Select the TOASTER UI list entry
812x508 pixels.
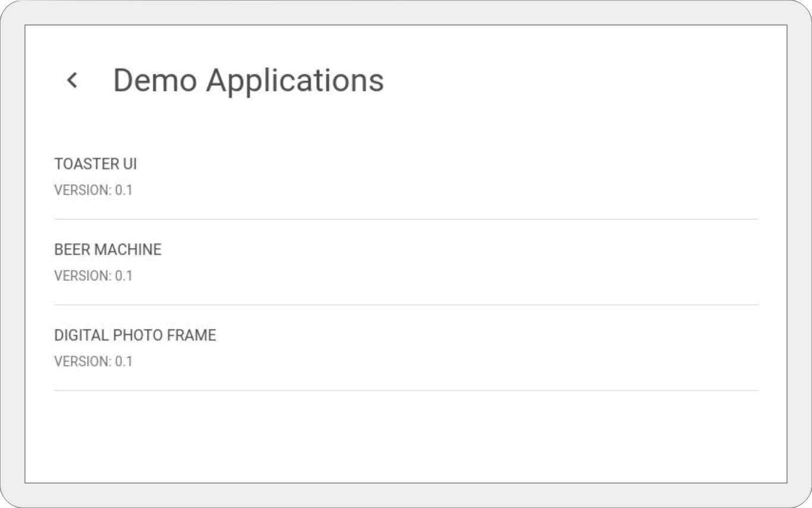click(x=95, y=164)
